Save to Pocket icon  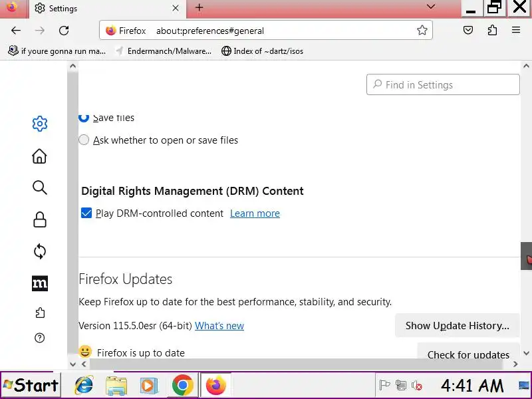point(468,30)
